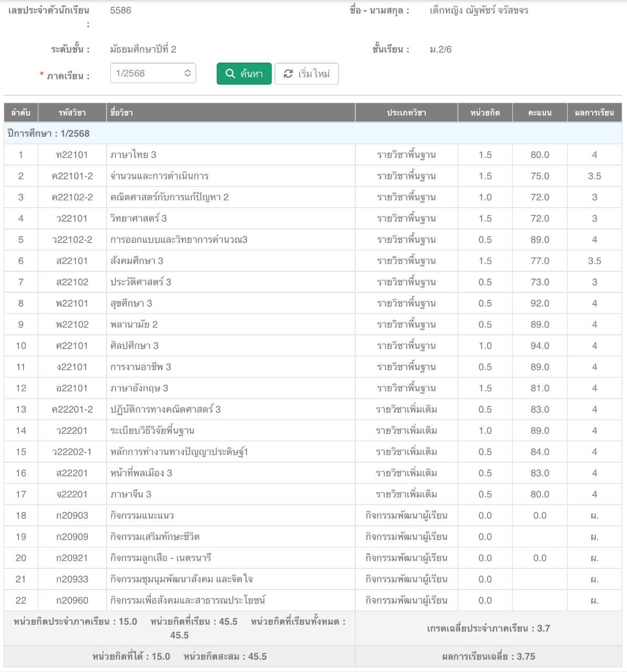The image size is (627, 672).
Task: Click the refresh arrows icon beside เริ่มใหม่
Action: 288,74
